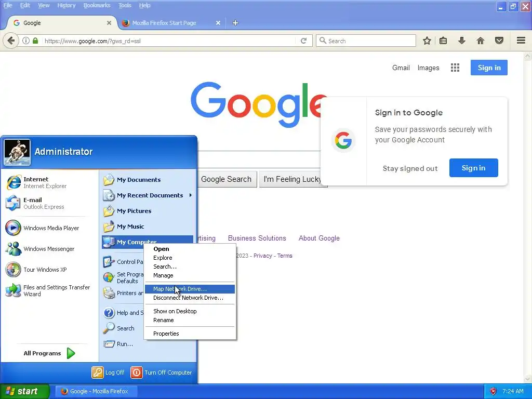Click the Log Off key icon
Screen dimensions: 532x399
[97, 372]
